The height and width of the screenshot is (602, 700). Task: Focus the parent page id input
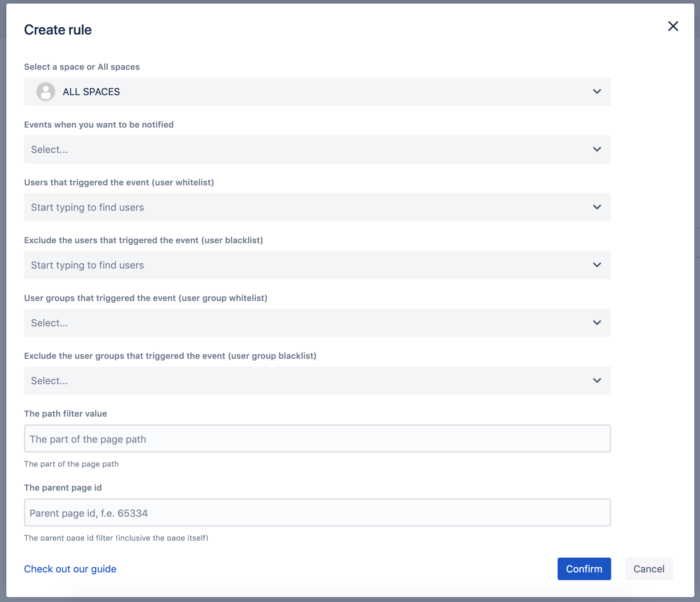tap(317, 513)
